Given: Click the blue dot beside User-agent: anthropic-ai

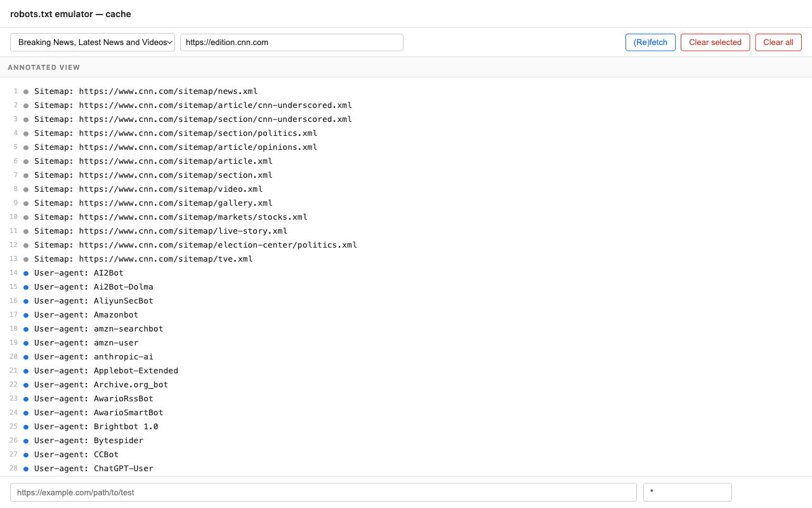Looking at the screenshot, I should (26, 357).
